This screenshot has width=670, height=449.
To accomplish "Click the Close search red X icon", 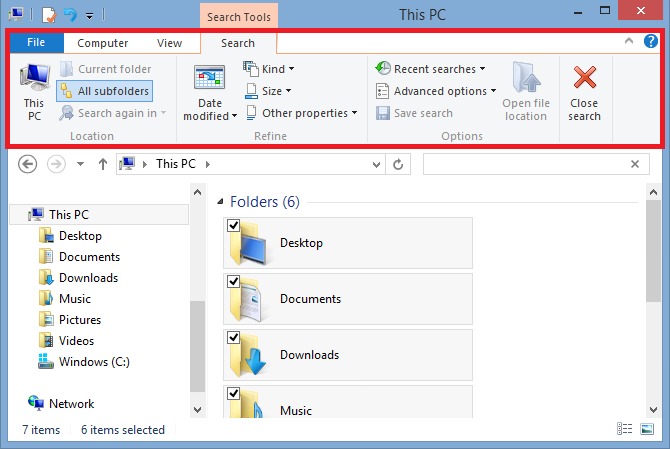I will tap(585, 77).
